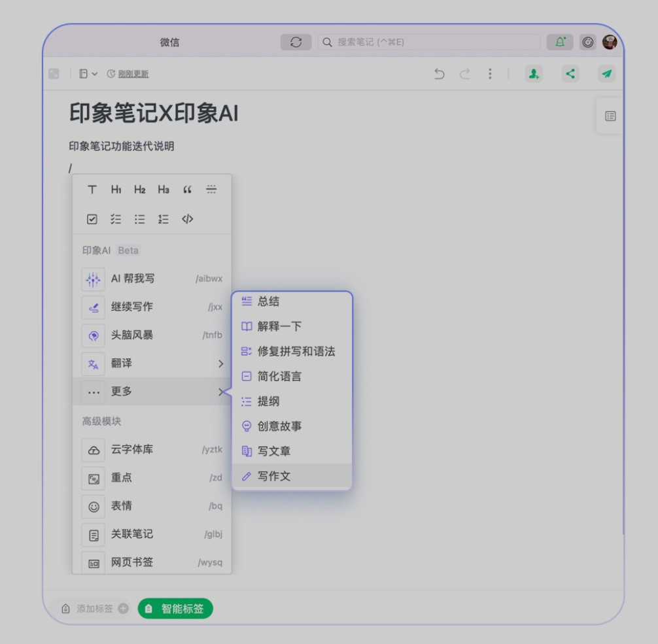Open the notebook layout dropdown
The image size is (658, 644).
(88, 74)
